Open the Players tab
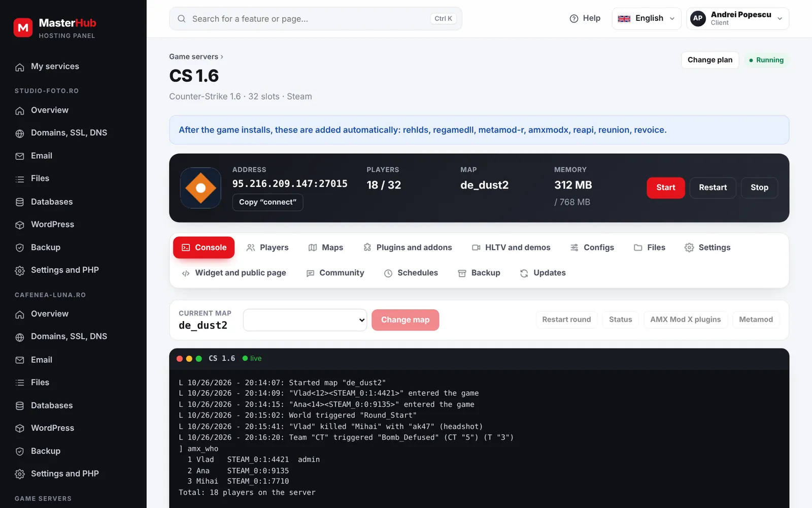The image size is (812, 508). point(267,247)
